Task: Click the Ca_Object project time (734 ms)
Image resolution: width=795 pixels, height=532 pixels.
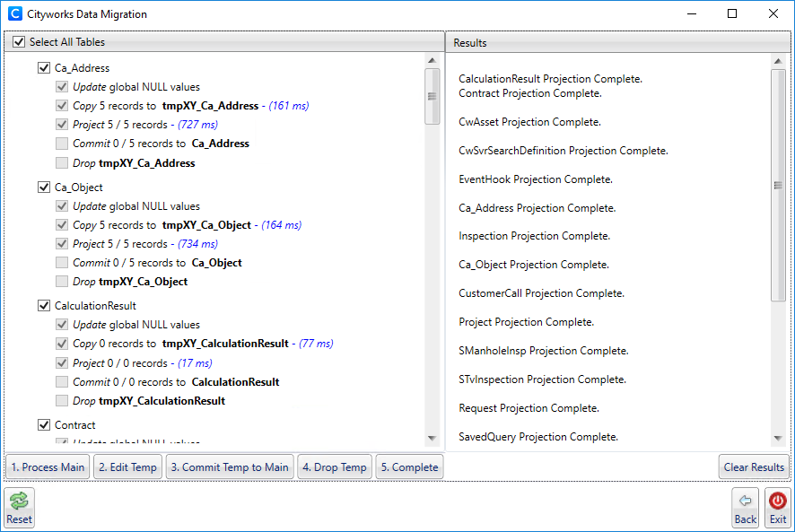Action: point(197,244)
